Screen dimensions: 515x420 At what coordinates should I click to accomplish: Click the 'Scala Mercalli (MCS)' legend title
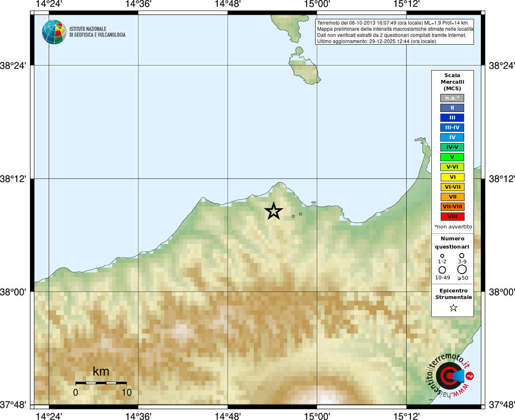tap(452, 82)
